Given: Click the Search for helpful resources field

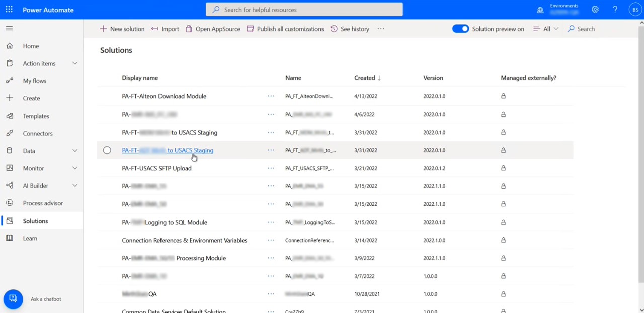Looking at the screenshot, I should pyautogui.click(x=304, y=10).
